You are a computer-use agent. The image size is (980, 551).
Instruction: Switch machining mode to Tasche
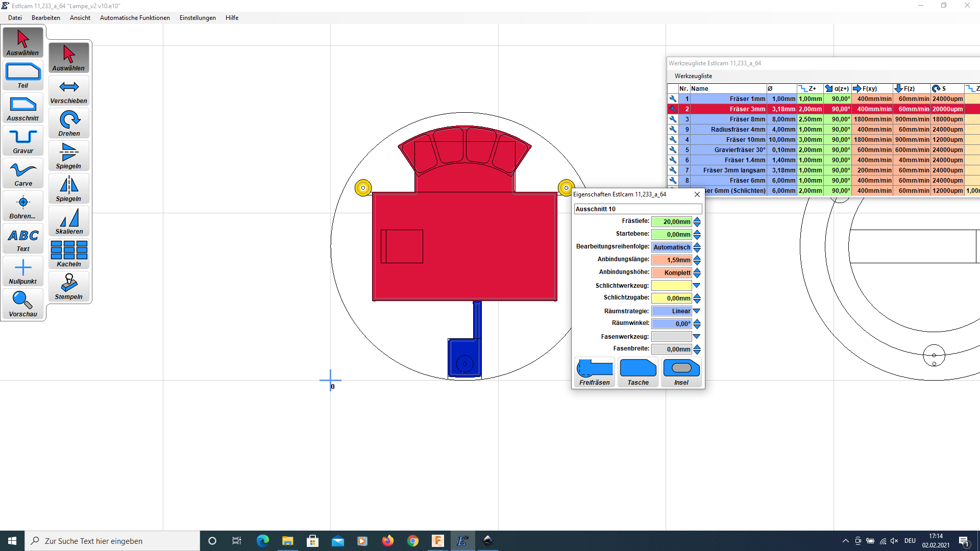click(638, 372)
